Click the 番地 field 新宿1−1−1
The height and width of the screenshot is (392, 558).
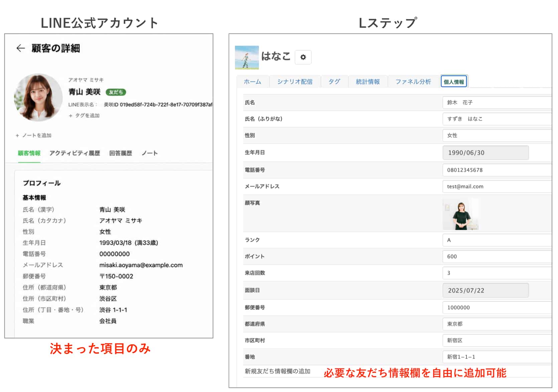pyautogui.click(x=497, y=357)
